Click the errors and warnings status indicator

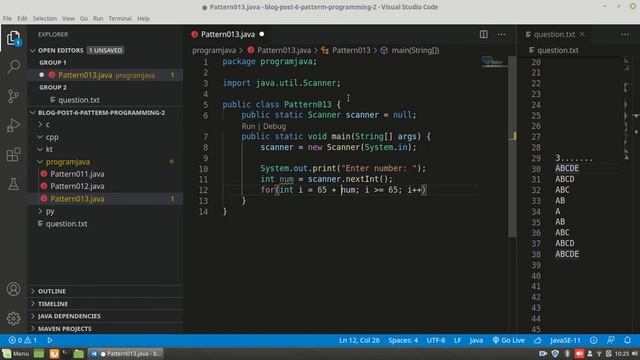coord(23,340)
